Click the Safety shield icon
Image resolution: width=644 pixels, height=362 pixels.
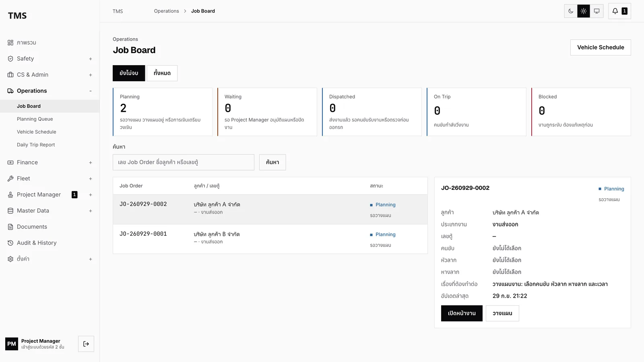(x=10, y=59)
